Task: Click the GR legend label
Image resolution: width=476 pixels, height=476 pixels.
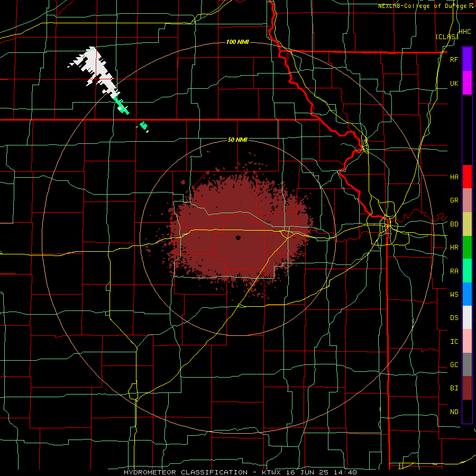Action: pyautogui.click(x=454, y=200)
